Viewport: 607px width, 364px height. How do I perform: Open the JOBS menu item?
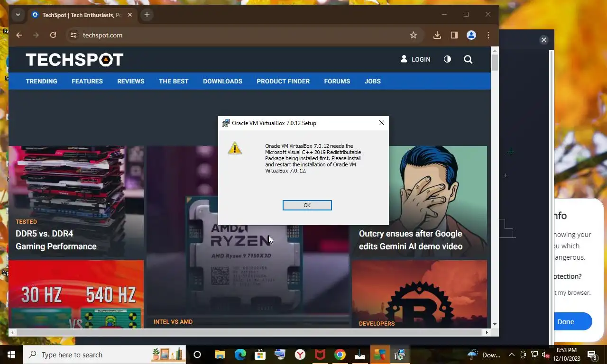373,81
